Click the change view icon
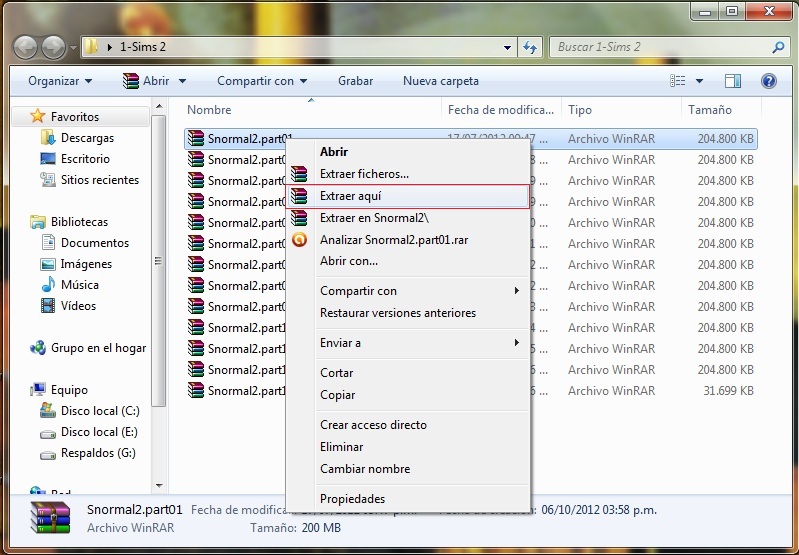799x555 pixels. click(678, 81)
